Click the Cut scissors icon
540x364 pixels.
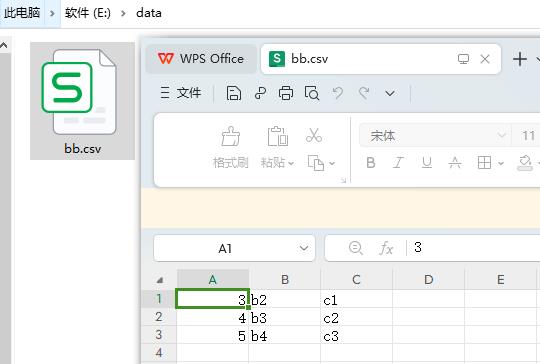pyautogui.click(x=314, y=135)
